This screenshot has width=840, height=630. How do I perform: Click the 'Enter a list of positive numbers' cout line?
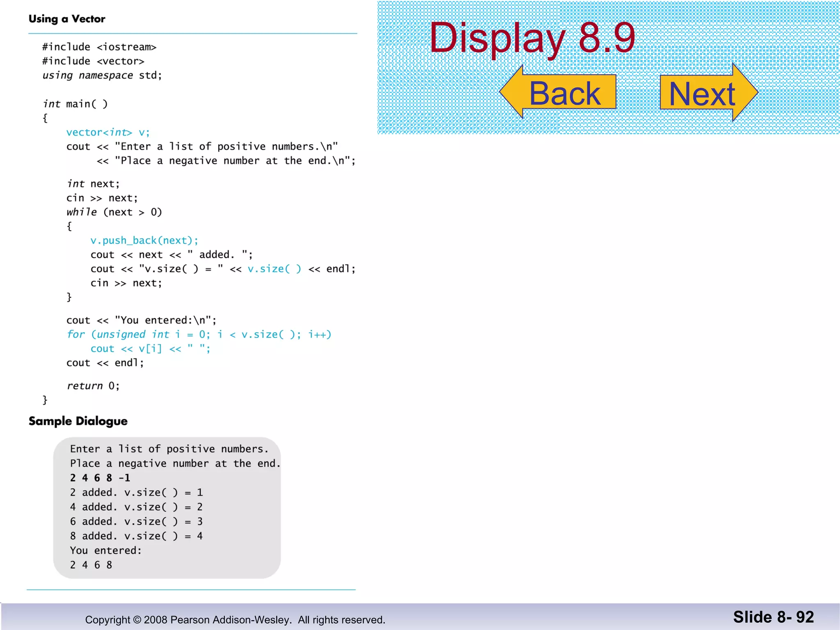[202, 146]
